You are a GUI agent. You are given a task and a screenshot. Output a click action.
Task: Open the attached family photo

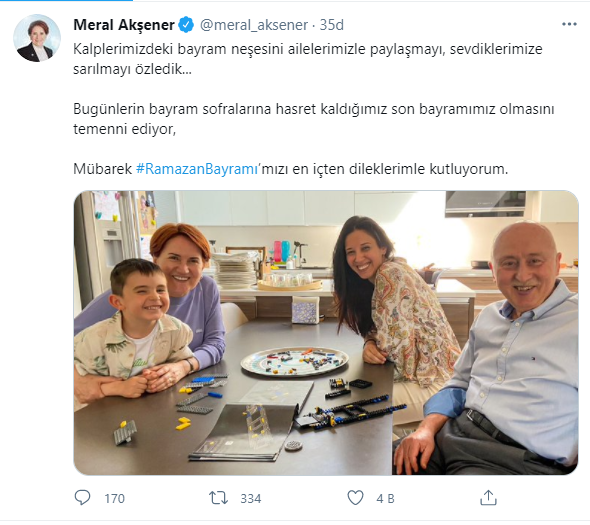[x=326, y=333]
